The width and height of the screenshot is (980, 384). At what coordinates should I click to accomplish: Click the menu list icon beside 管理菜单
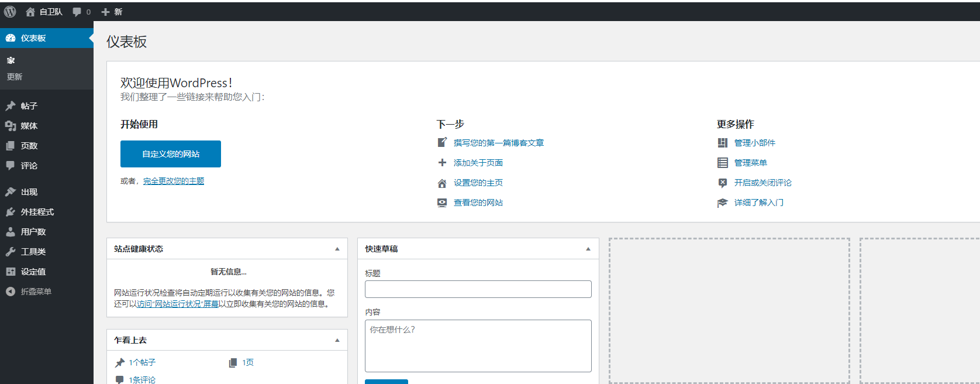click(x=723, y=163)
